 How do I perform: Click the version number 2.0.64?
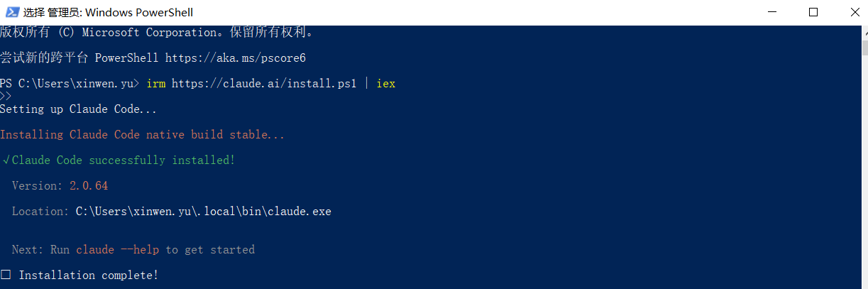89,186
